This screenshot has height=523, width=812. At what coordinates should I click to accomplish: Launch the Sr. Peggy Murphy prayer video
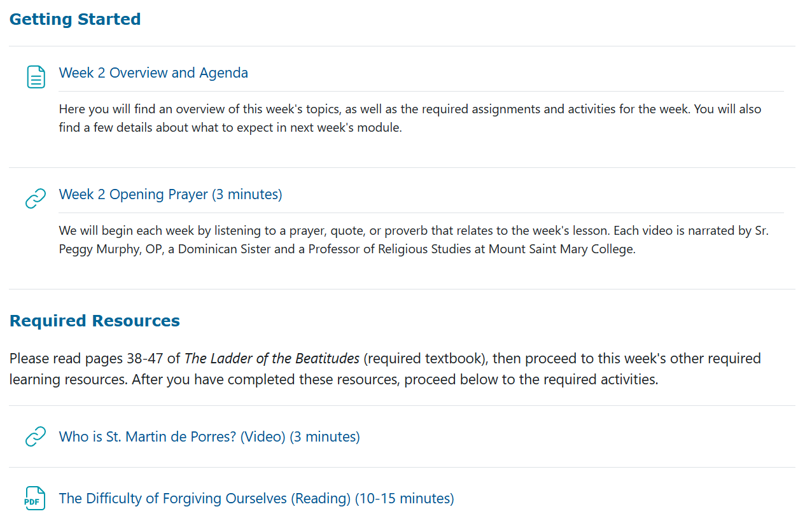coord(171,194)
